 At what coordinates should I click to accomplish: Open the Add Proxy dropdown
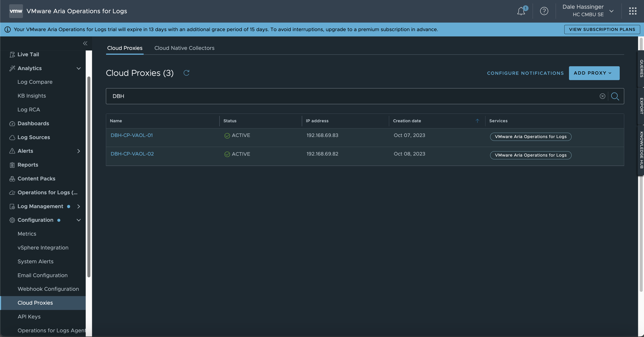pos(594,73)
